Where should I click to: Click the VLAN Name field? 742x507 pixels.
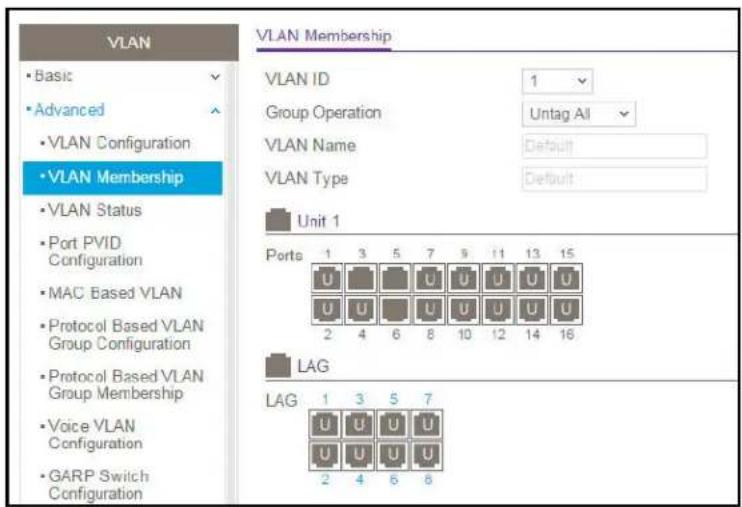(614, 146)
